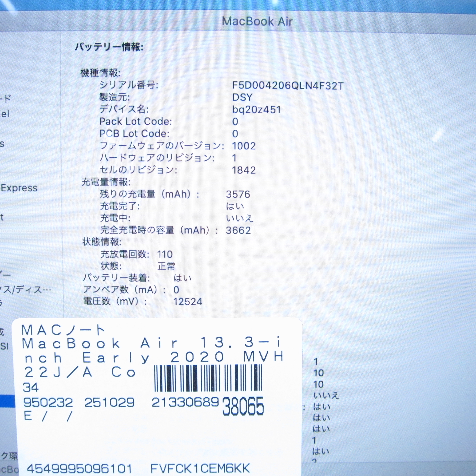
Task: Select the sidebar item ending in SI
Action: coord(4,346)
